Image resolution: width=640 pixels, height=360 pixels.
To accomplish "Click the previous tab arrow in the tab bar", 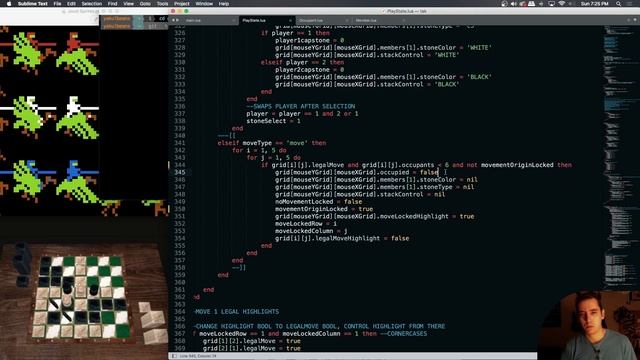I will click(x=173, y=20).
